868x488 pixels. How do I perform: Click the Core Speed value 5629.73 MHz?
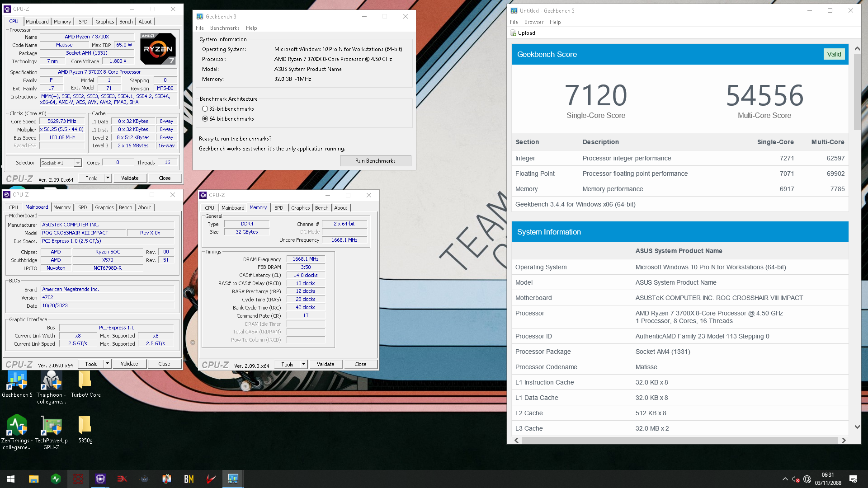[62, 121]
